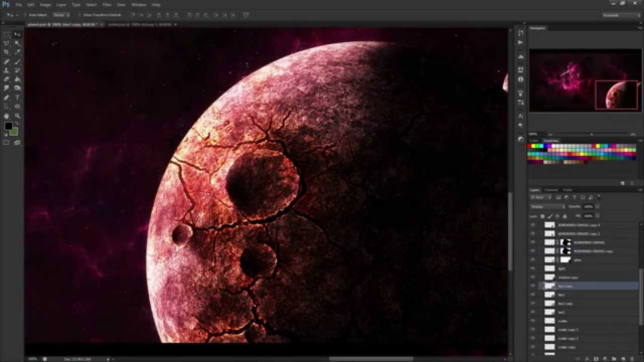Enable Show Transform Controls checkbox
The height and width of the screenshot is (362, 644).
click(x=79, y=15)
